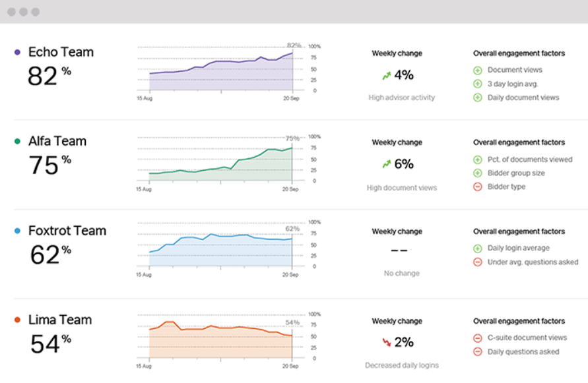Click the green growth arrow beside Echo's 4%
This screenshot has height=383, width=588.
click(x=386, y=74)
